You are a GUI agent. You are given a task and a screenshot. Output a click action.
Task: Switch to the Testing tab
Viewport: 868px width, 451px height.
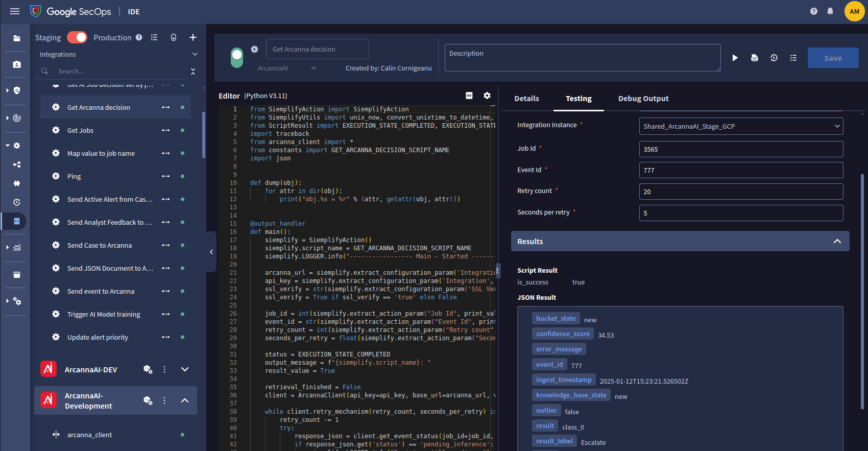pos(578,99)
